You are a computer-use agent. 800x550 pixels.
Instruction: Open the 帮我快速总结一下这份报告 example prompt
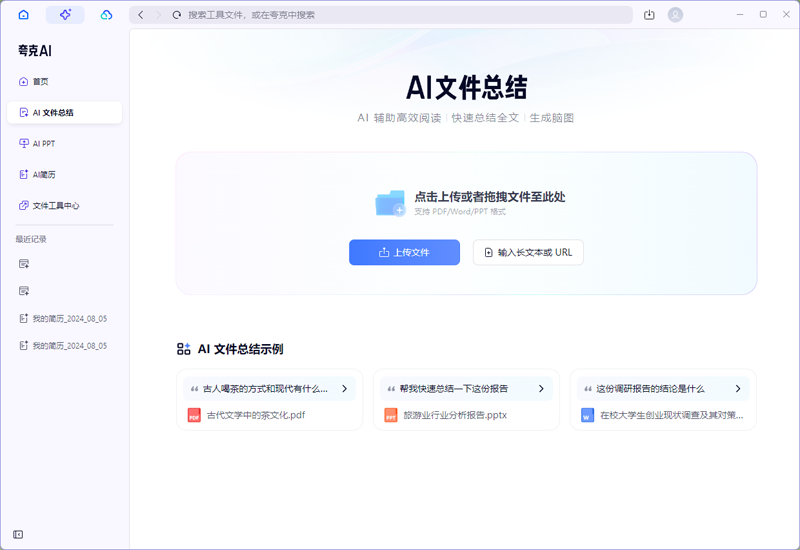[466, 389]
